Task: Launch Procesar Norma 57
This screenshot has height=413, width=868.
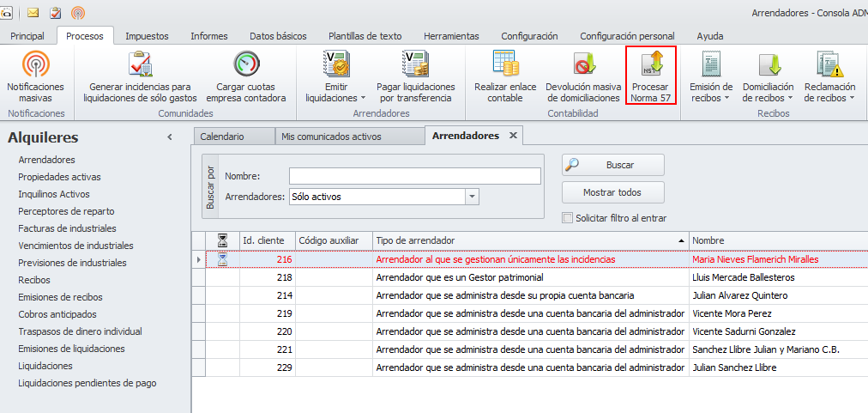Action: click(651, 76)
